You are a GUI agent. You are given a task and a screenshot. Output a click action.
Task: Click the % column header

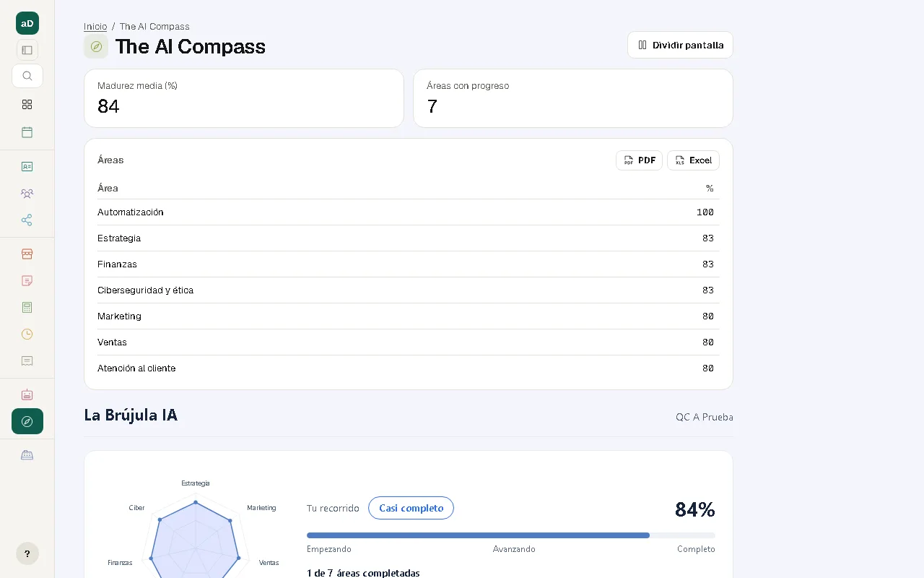coord(710,188)
